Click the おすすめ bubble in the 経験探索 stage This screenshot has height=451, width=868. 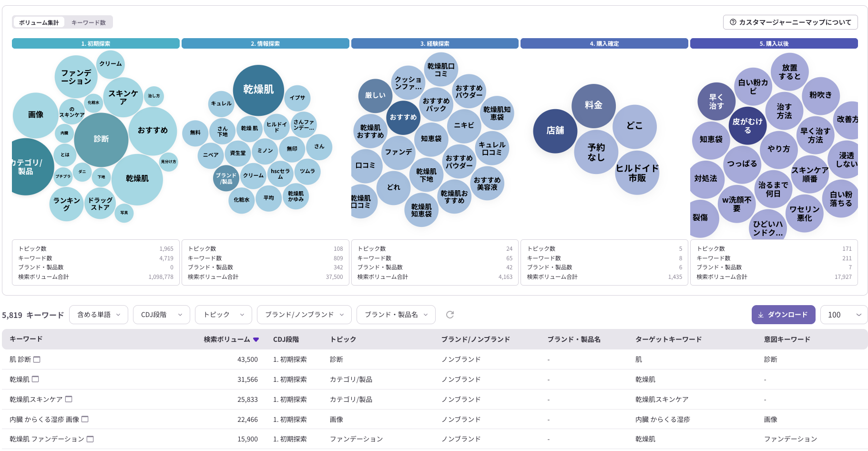[x=404, y=116]
